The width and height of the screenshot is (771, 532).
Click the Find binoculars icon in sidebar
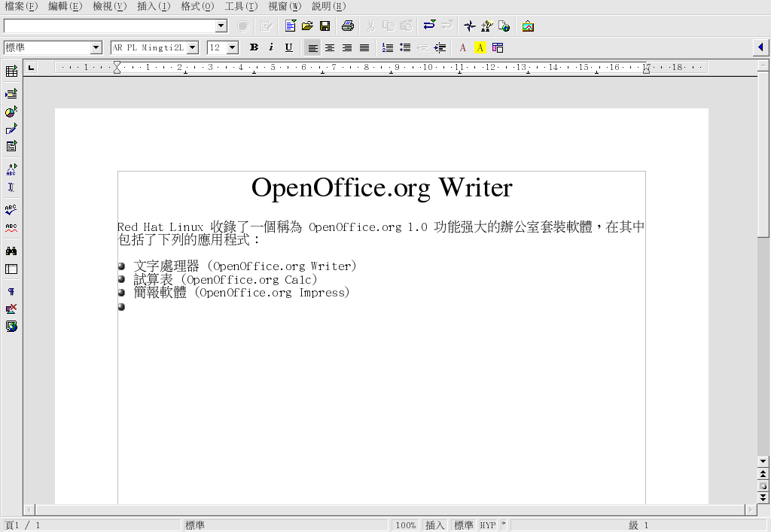[x=11, y=251]
